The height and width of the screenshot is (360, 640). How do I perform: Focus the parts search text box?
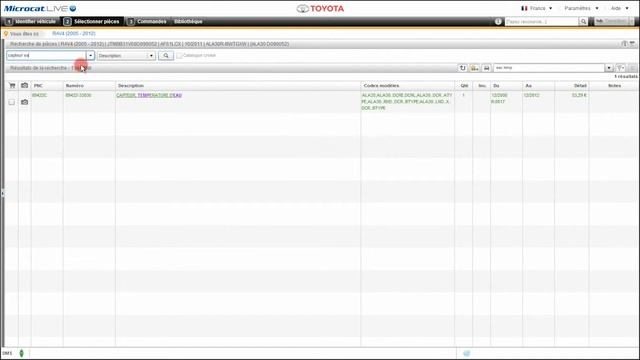[46, 56]
